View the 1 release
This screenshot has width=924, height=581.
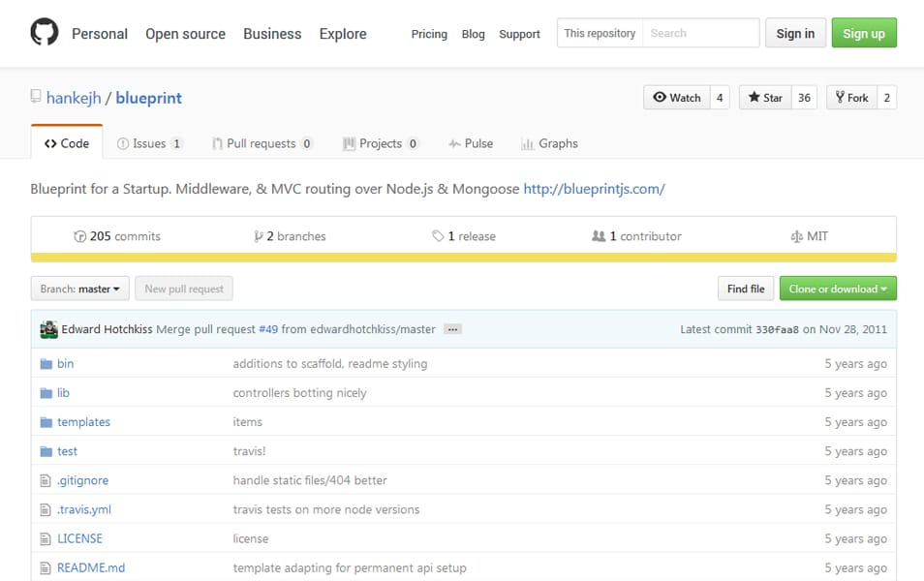[464, 236]
